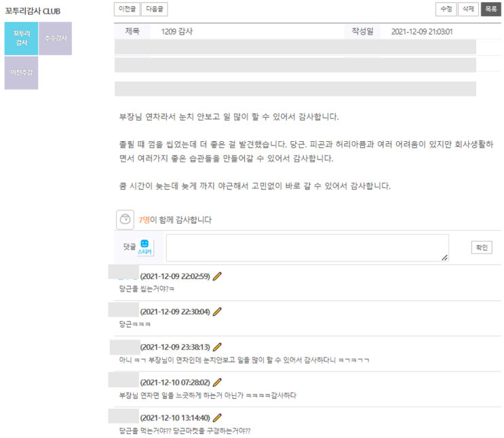Image resolution: width=504 pixels, height=438 pixels.
Task: Edit comment posted at 22:30:04
Action: (x=217, y=312)
